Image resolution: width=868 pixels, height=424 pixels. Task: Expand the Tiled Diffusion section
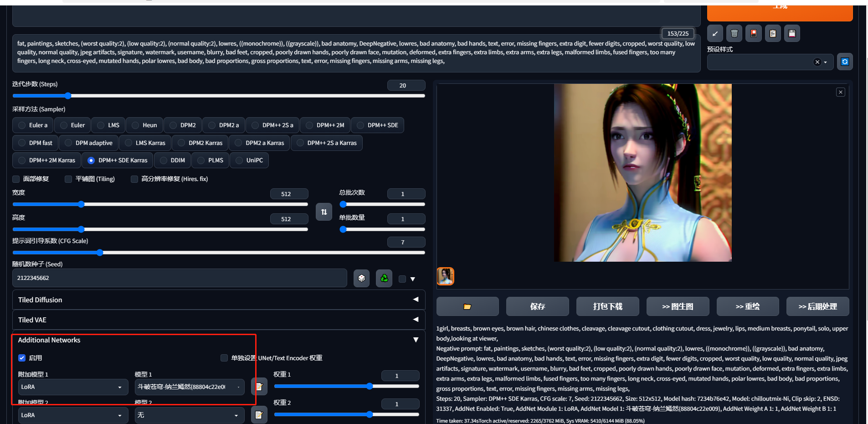[219, 300]
